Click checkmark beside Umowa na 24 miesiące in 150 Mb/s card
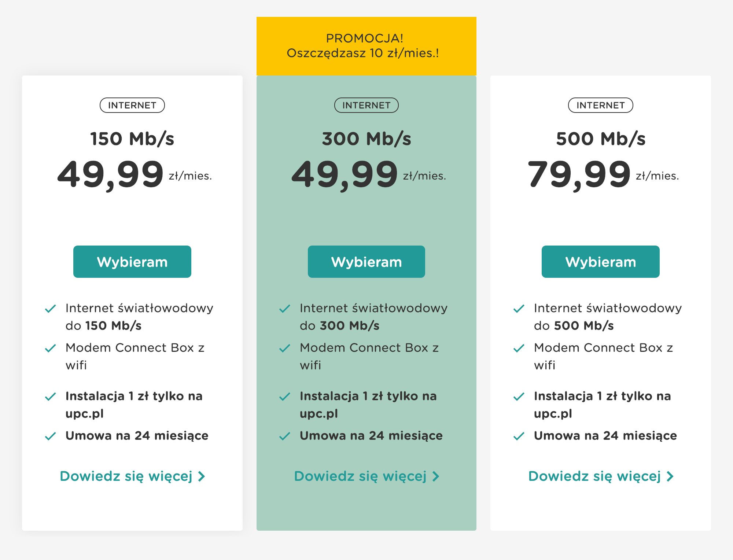Screen dimensions: 733x560 [50, 436]
